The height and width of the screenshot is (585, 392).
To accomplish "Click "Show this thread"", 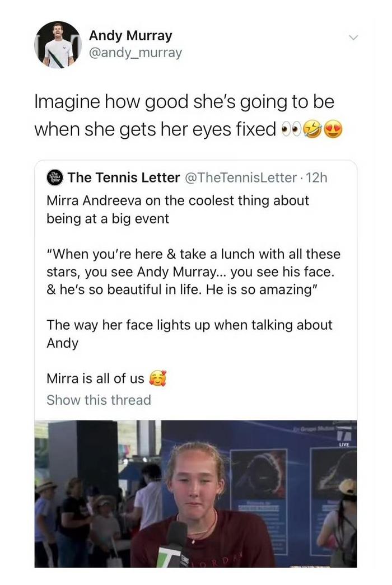I will (99, 400).
